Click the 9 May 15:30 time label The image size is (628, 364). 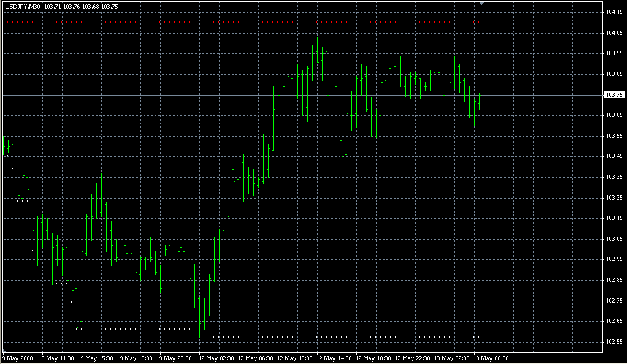pyautogui.click(x=98, y=358)
